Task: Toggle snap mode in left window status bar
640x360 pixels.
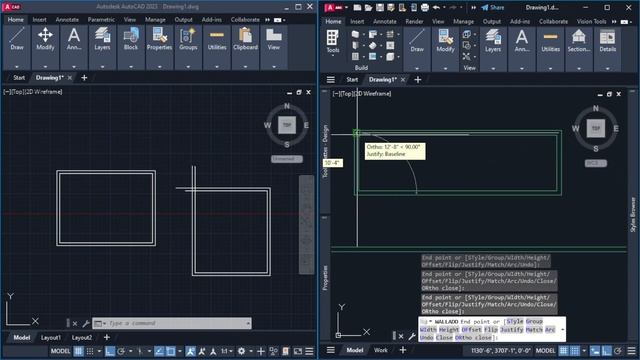Action: [90, 351]
